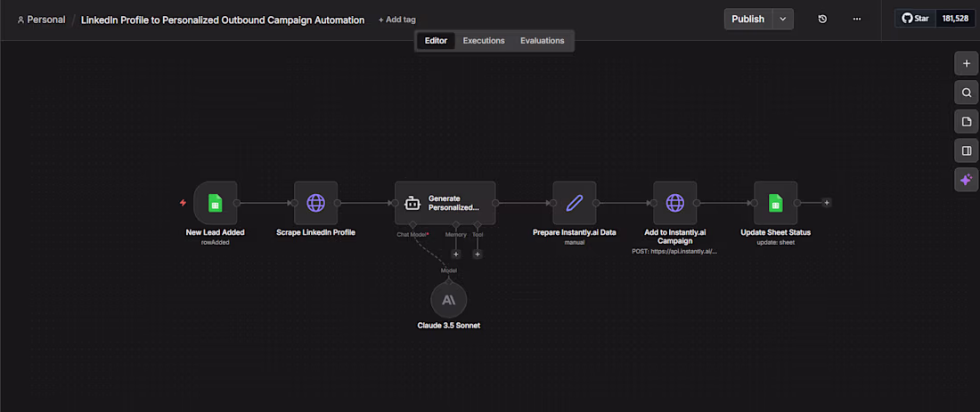Screen dimensions: 980x412
Task: Select the Update Sheet Status node
Action: click(776, 203)
